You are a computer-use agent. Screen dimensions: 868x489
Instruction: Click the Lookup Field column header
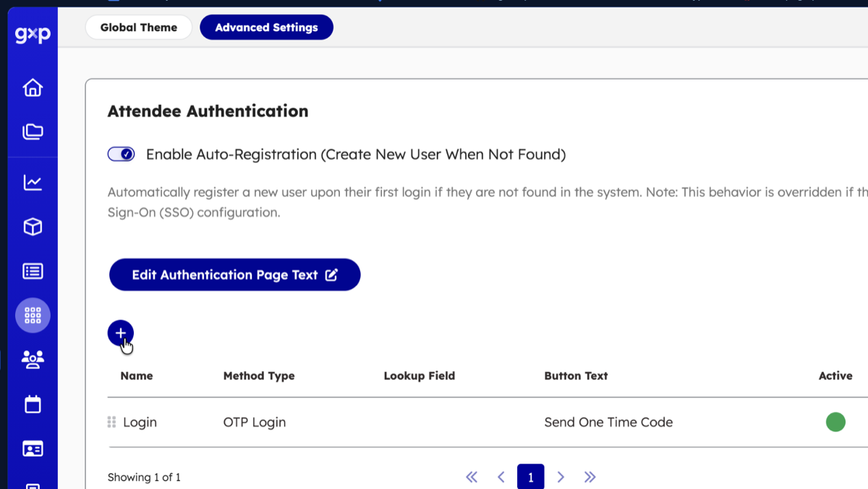pos(420,375)
